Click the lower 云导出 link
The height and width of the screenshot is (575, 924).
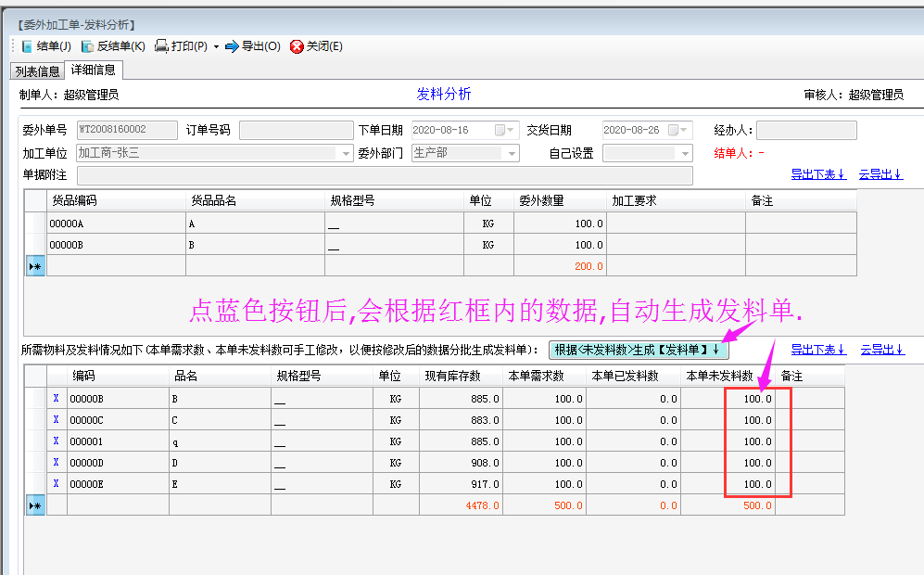(x=881, y=350)
